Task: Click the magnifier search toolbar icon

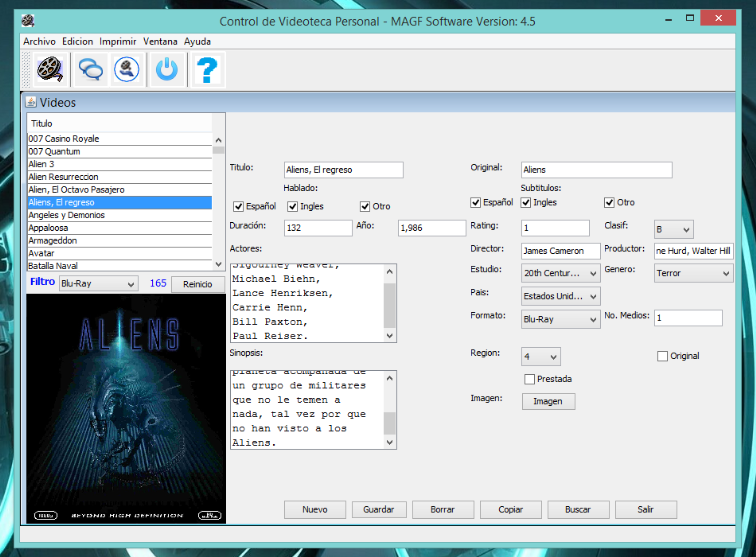Action: point(127,69)
